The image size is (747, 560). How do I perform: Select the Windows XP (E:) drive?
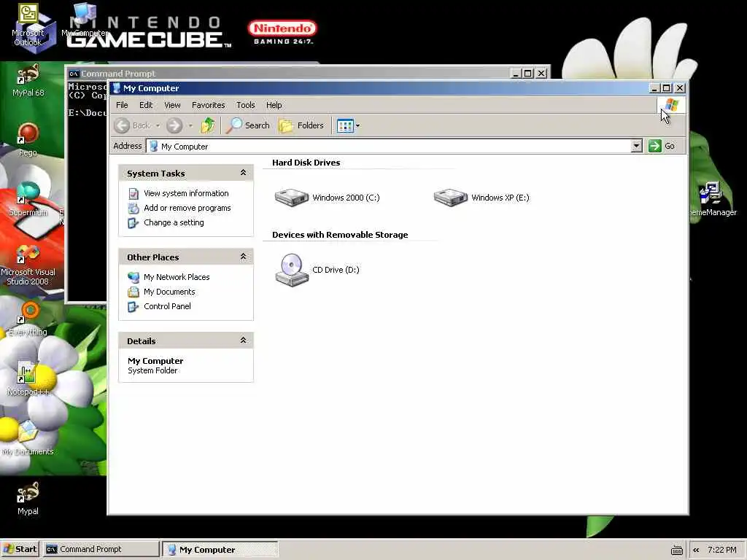click(481, 198)
